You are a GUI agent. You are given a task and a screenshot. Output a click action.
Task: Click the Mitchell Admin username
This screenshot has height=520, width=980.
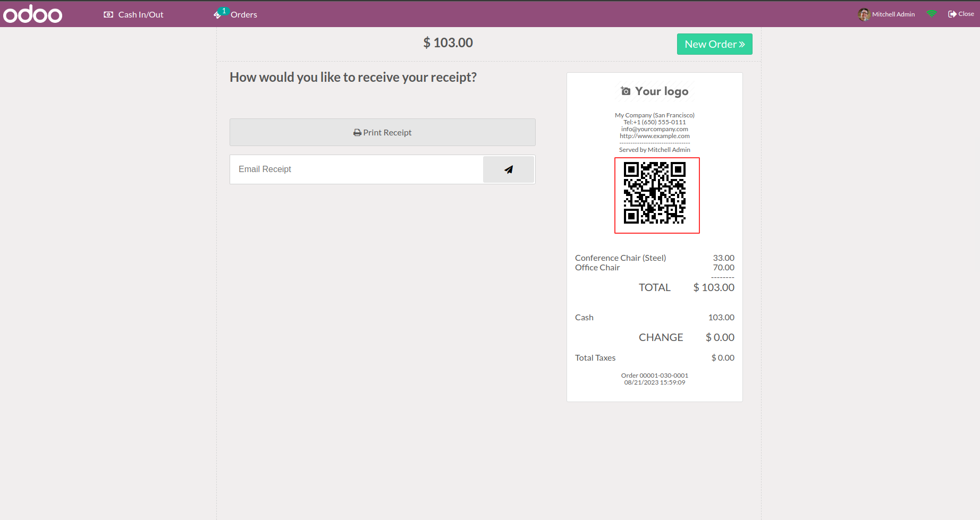pyautogui.click(x=893, y=14)
